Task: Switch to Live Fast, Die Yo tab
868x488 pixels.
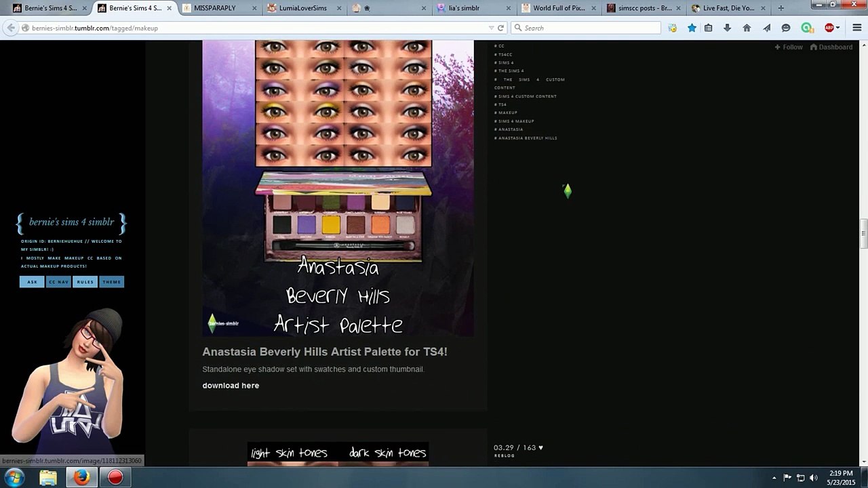Action: (x=728, y=8)
